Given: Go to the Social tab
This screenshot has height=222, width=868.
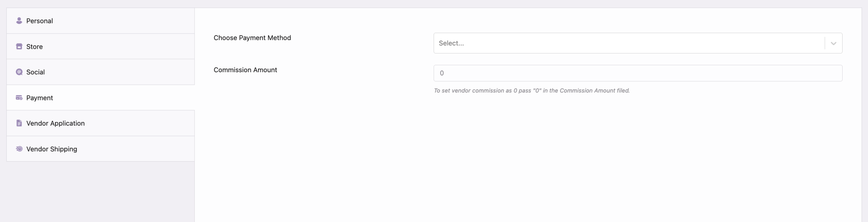Looking at the screenshot, I should (x=36, y=72).
